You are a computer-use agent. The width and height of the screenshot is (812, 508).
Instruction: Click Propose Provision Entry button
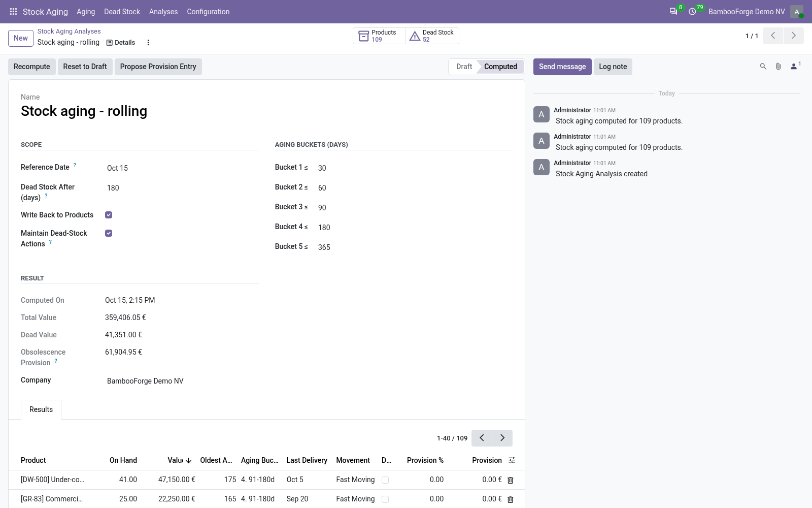[x=158, y=67]
